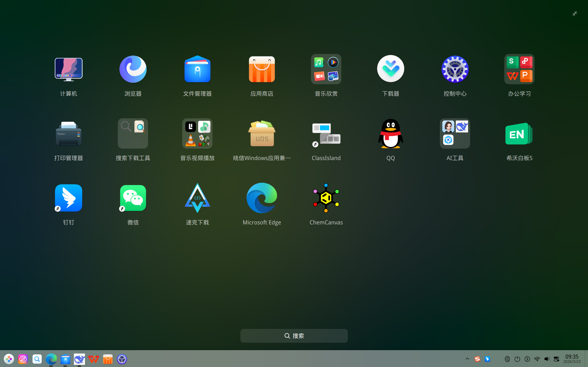Click the volume speaker icon in the tray
Screen dimensions: 588x367
pyautogui.click(x=547, y=359)
